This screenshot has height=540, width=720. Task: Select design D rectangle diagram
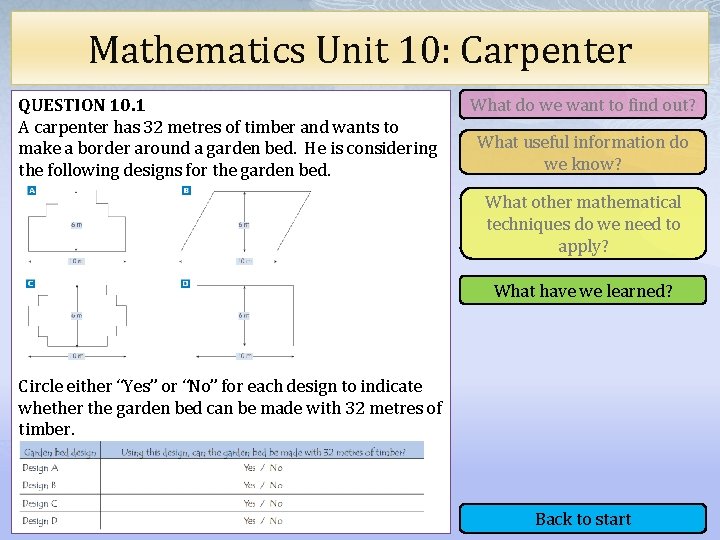point(245,321)
